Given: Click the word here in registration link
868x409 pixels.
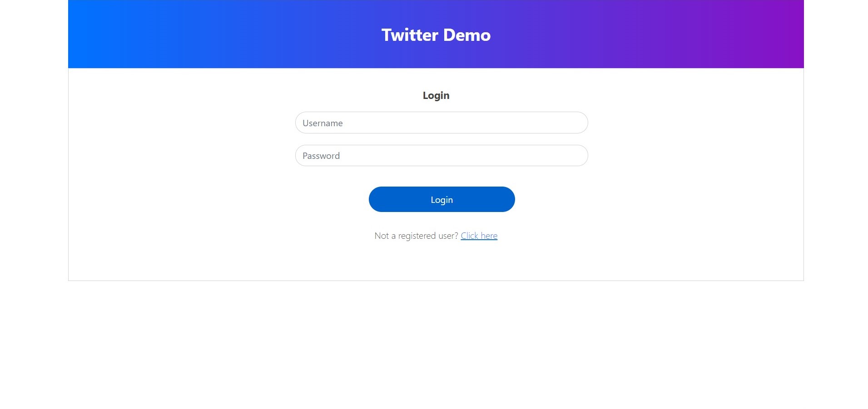Looking at the screenshot, I should pos(489,236).
